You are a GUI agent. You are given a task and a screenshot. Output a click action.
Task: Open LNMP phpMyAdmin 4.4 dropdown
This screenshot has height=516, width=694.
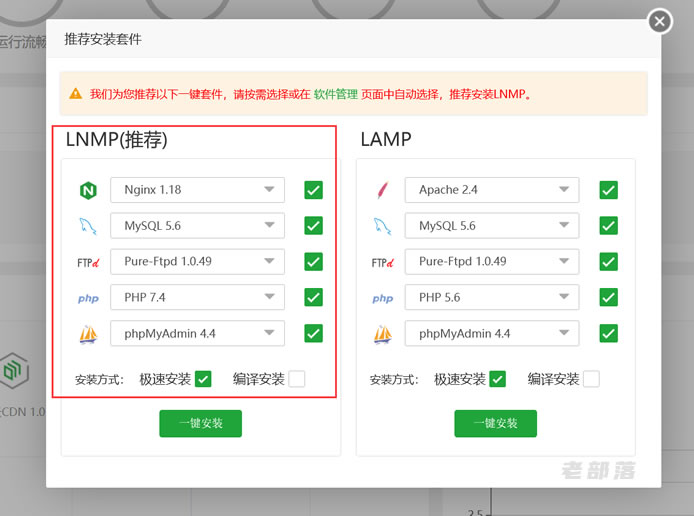pos(197,333)
